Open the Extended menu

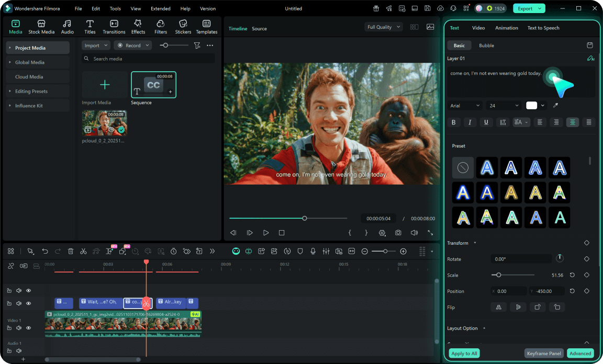(160, 9)
